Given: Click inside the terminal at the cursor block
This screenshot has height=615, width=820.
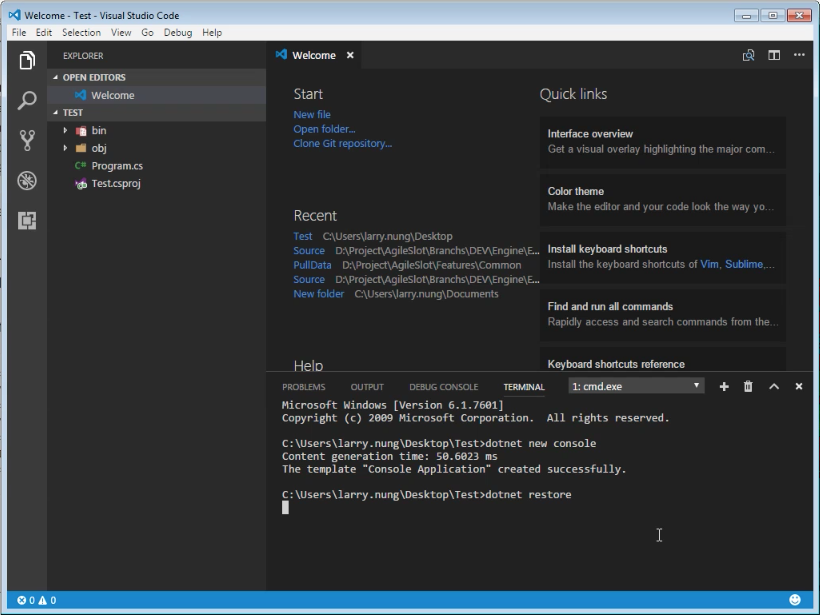Looking at the screenshot, I should click(x=285, y=507).
